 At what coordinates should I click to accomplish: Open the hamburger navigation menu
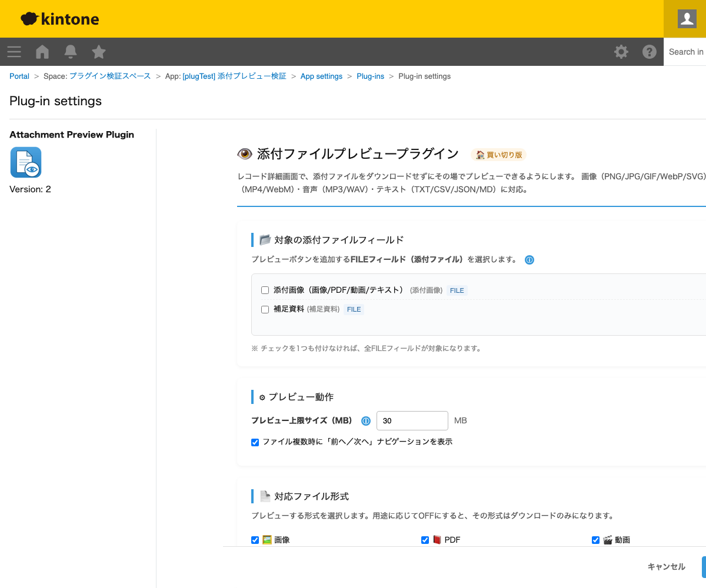(14, 52)
